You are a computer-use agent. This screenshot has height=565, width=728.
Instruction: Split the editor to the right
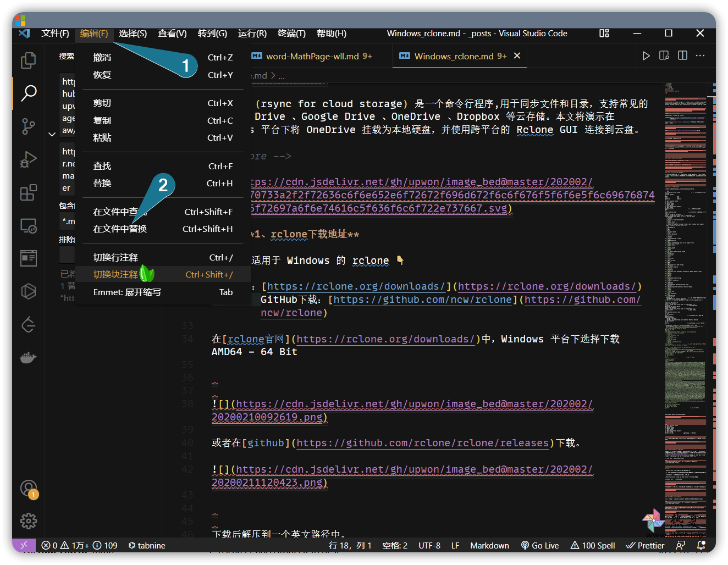coord(682,56)
